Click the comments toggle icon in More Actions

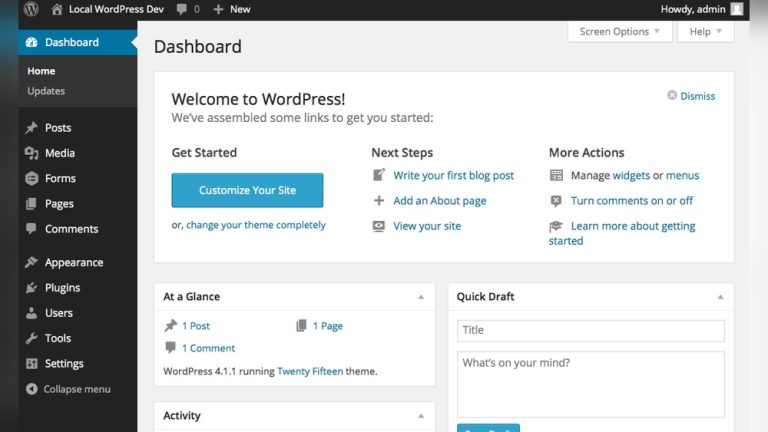coord(556,201)
